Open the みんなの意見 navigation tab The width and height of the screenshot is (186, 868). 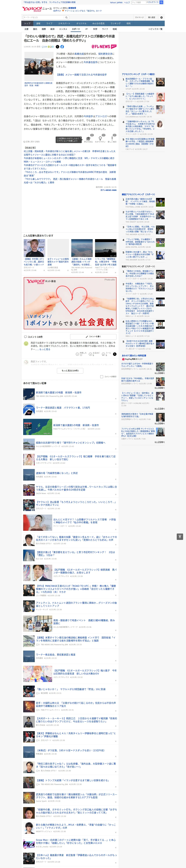coord(98,24)
